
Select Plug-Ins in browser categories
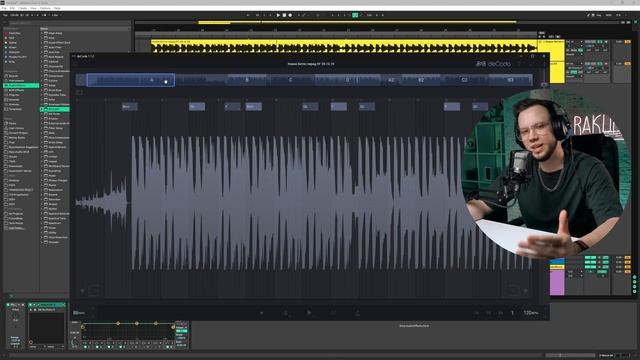[x=14, y=95]
